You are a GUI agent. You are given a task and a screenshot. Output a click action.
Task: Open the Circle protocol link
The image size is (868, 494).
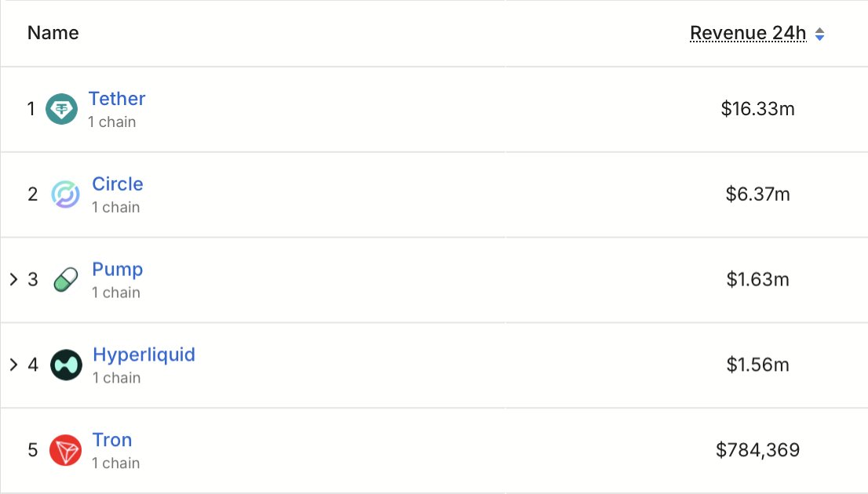click(118, 184)
